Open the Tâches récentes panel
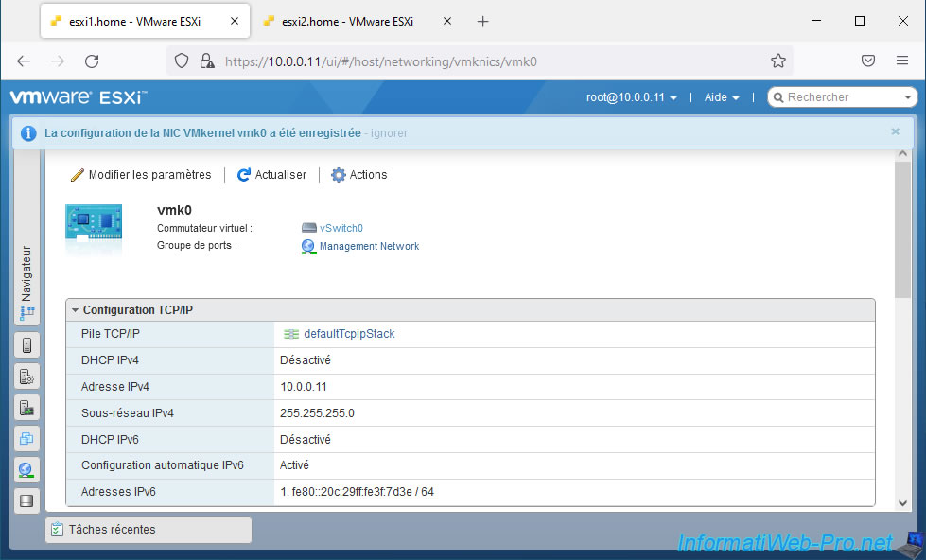Image resolution: width=926 pixels, height=560 pixels. click(149, 530)
